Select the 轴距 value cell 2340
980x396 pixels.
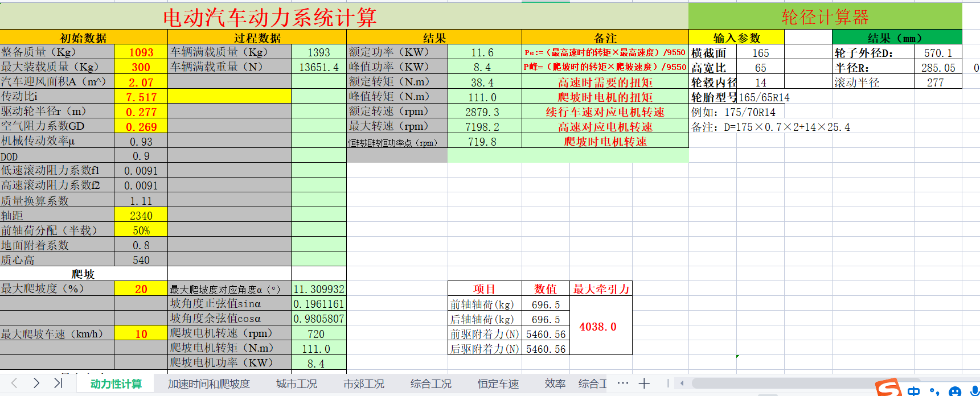[x=141, y=216]
